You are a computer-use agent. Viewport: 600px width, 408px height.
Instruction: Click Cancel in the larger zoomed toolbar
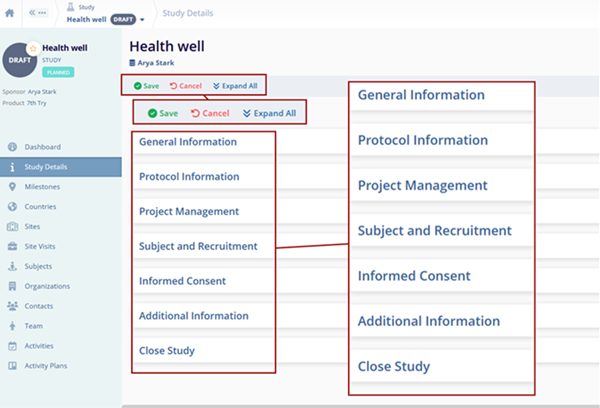(209, 114)
